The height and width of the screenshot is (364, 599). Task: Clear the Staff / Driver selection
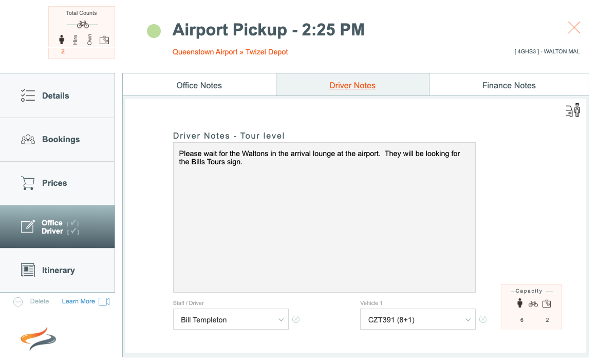pyautogui.click(x=296, y=319)
